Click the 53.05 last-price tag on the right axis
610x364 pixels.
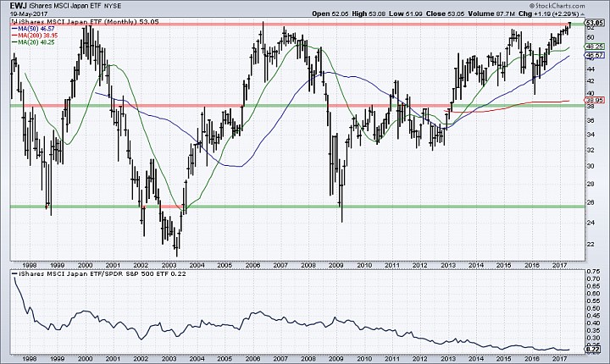(x=595, y=23)
